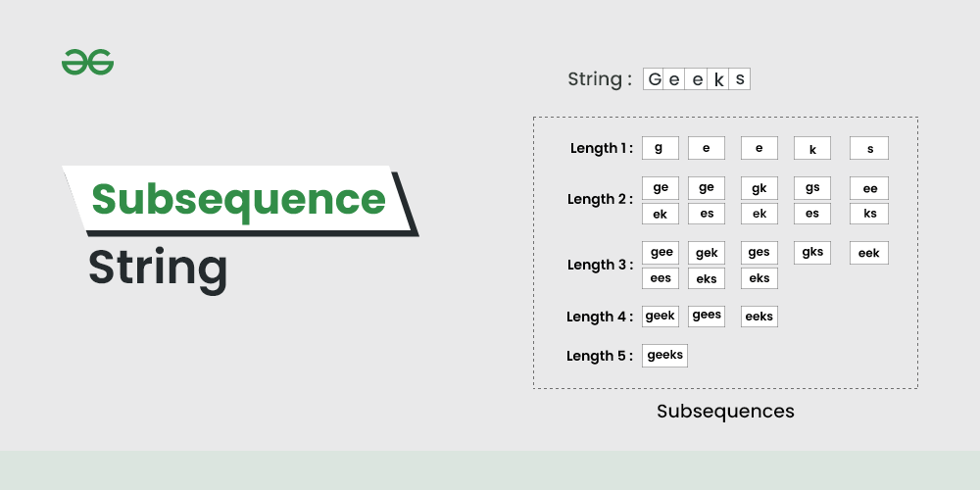Click the GeeksforGeeks logo
The width and height of the screenshot is (980, 490).
point(87,63)
